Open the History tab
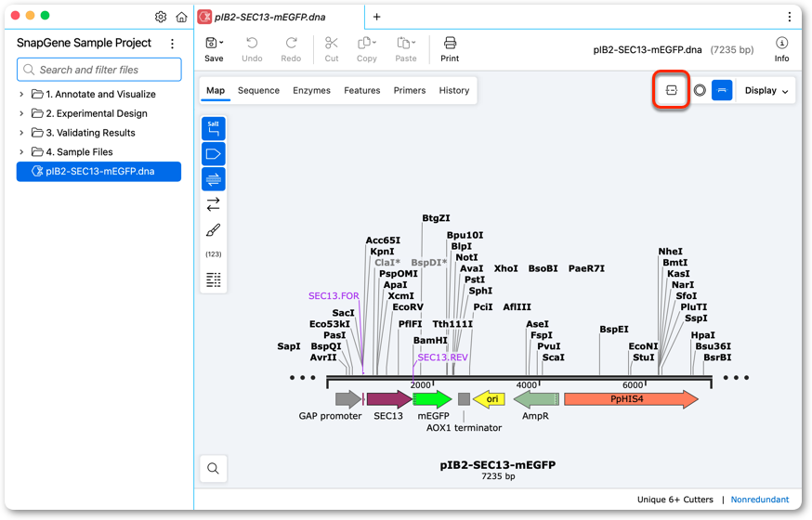This screenshot has width=812, height=520. [454, 91]
